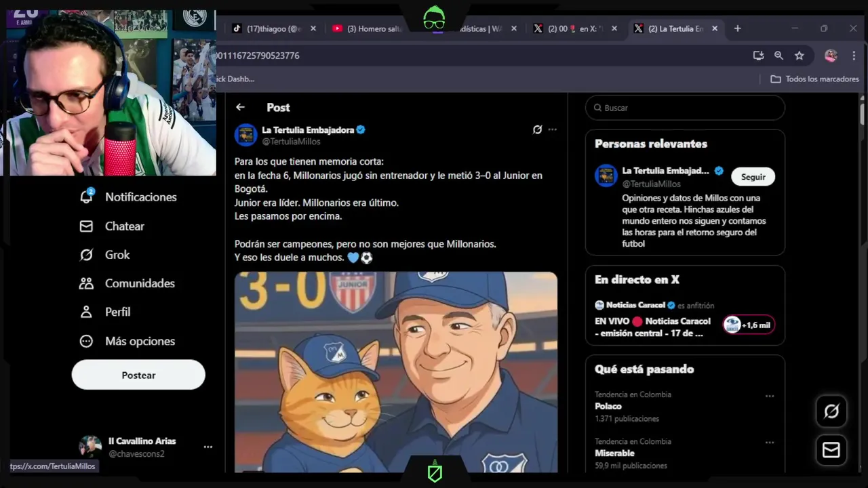This screenshot has width=868, height=488.
Task: Open La Tertulia Embajadora post author name
Action: (308, 129)
